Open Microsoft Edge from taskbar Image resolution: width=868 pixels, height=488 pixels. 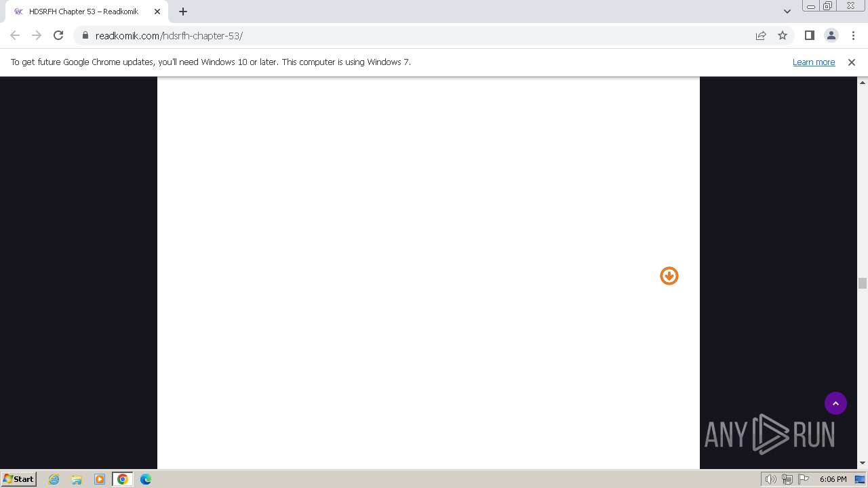[146, 479]
